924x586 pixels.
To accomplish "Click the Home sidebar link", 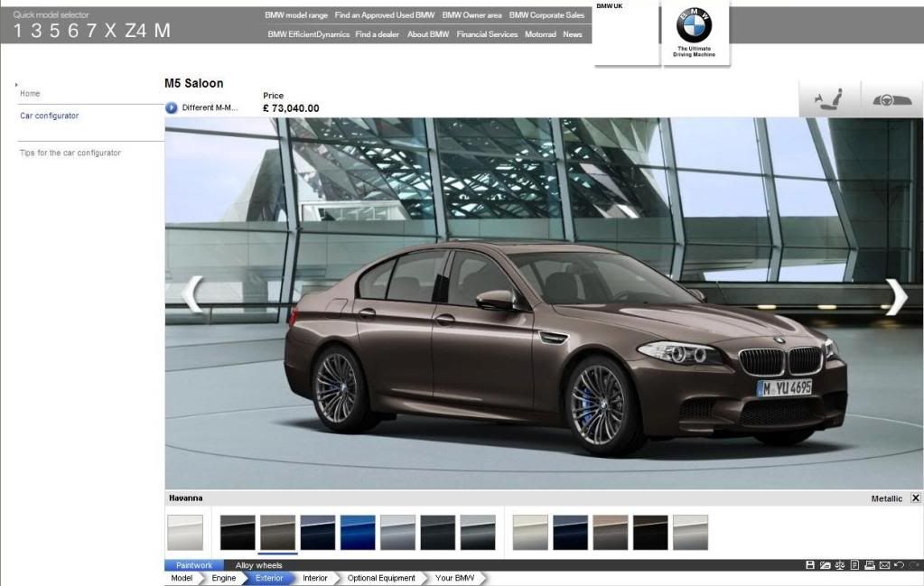I will tap(30, 94).
